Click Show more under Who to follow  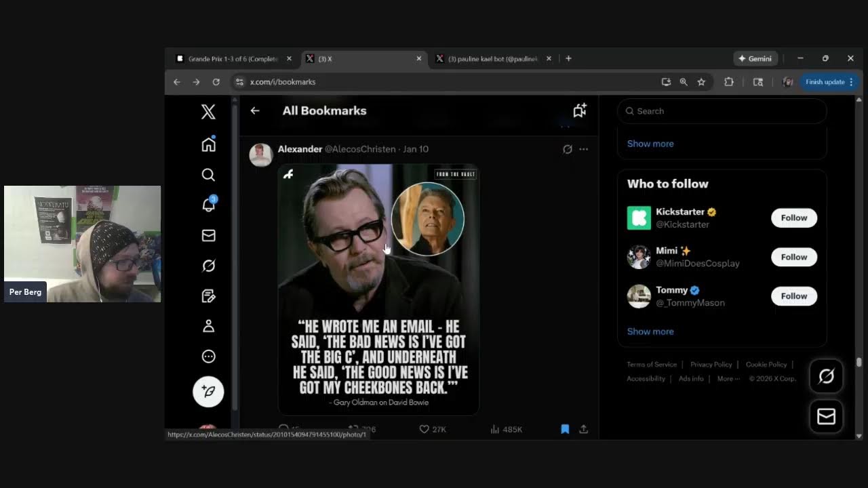[650, 331]
